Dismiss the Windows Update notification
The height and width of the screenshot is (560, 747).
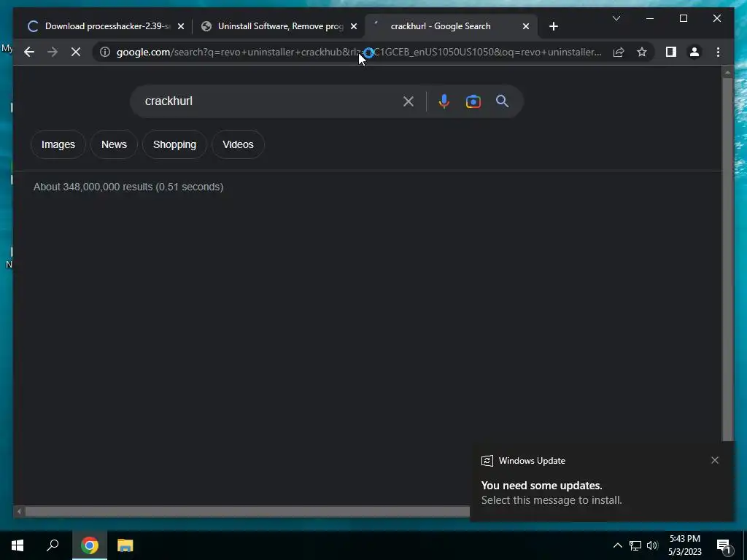point(715,460)
